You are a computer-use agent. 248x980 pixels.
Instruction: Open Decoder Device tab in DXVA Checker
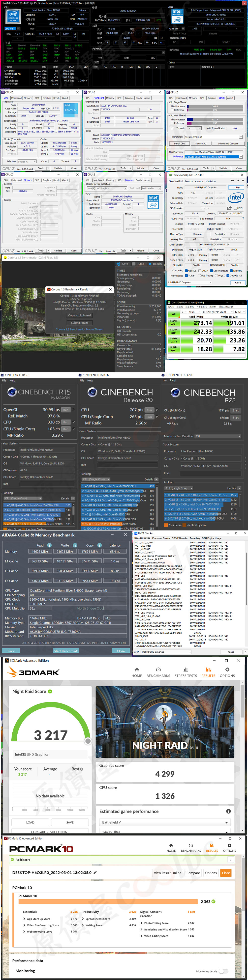142,538
